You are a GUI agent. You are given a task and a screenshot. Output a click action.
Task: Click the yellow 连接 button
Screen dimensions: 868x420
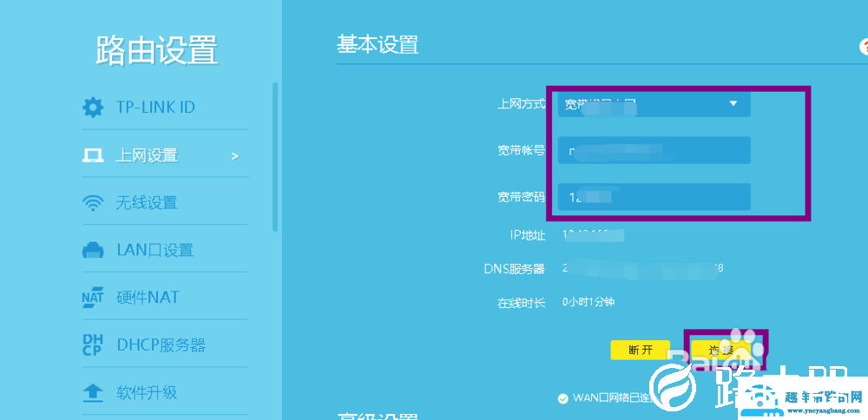click(720, 350)
